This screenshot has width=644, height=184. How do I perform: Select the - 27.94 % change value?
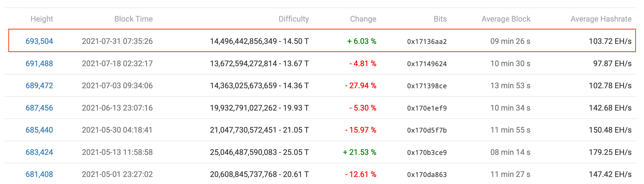pos(360,86)
